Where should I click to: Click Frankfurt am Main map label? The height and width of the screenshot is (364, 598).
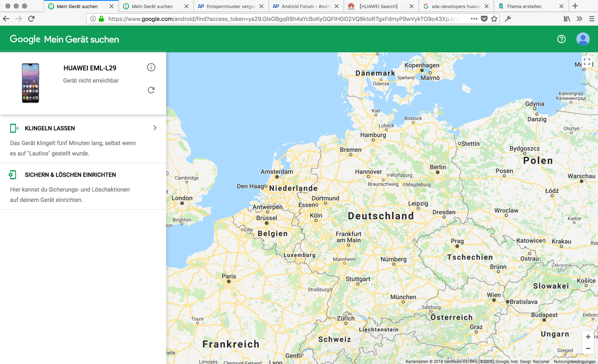[349, 237]
